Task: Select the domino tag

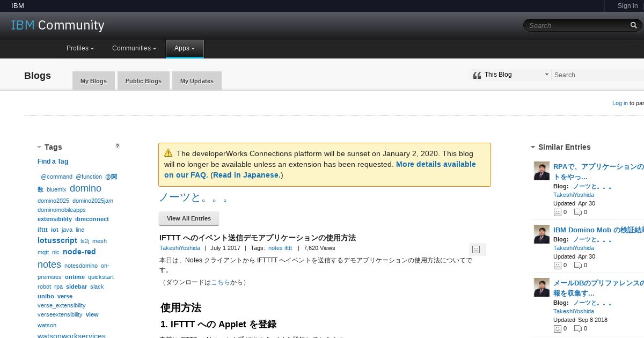Action: tap(85, 188)
